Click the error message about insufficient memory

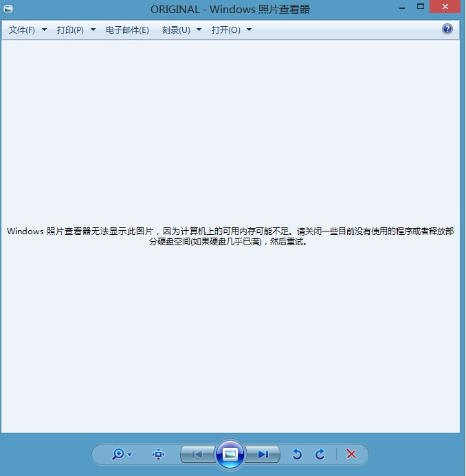tap(230, 236)
